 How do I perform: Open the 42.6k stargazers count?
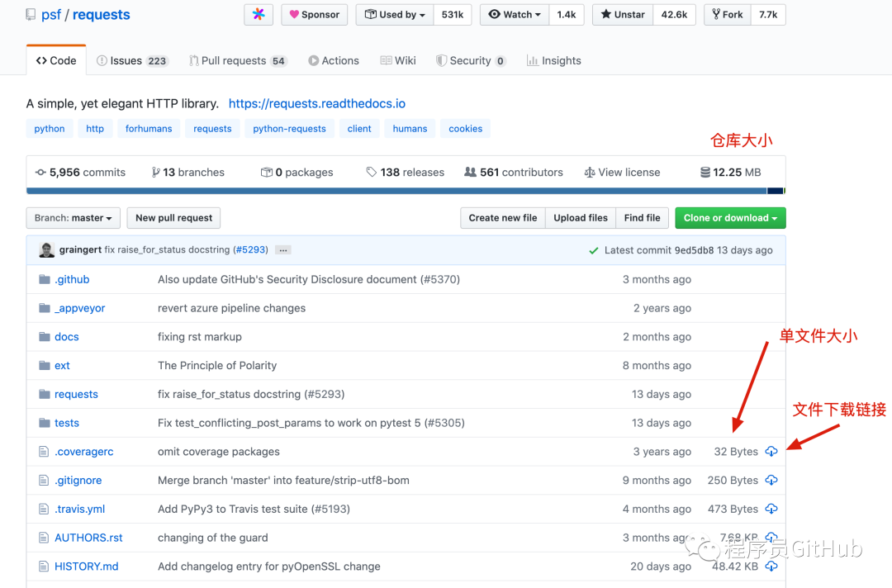(x=674, y=15)
